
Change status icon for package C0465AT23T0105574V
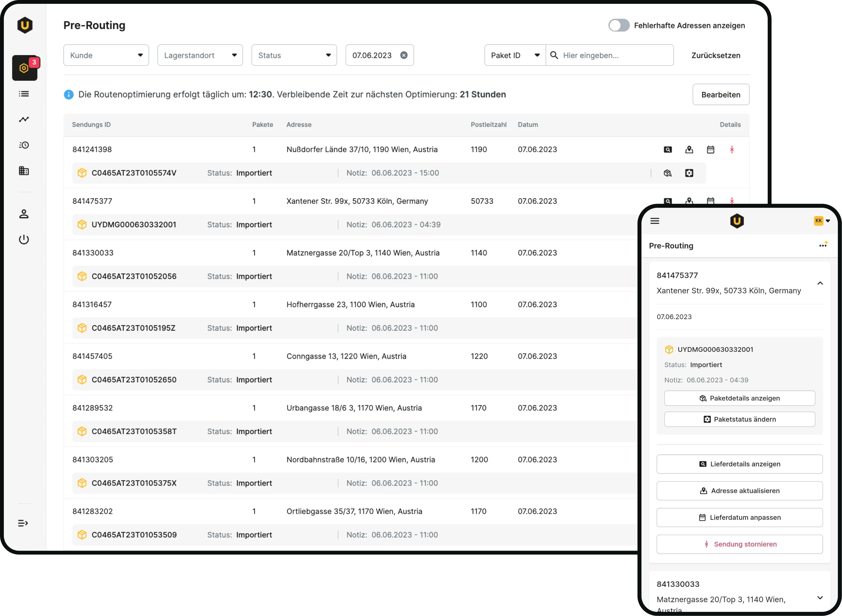point(689,173)
